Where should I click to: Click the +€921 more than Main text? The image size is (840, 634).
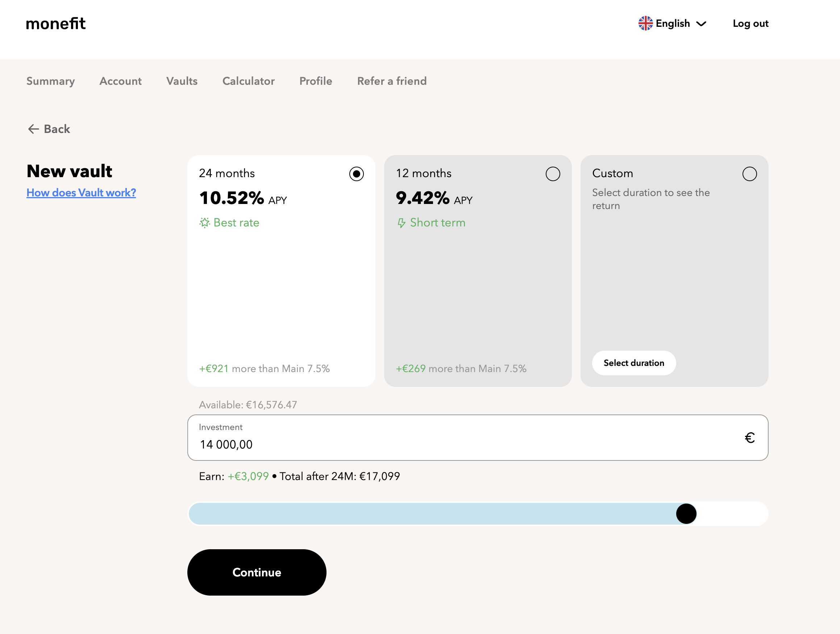264,369
